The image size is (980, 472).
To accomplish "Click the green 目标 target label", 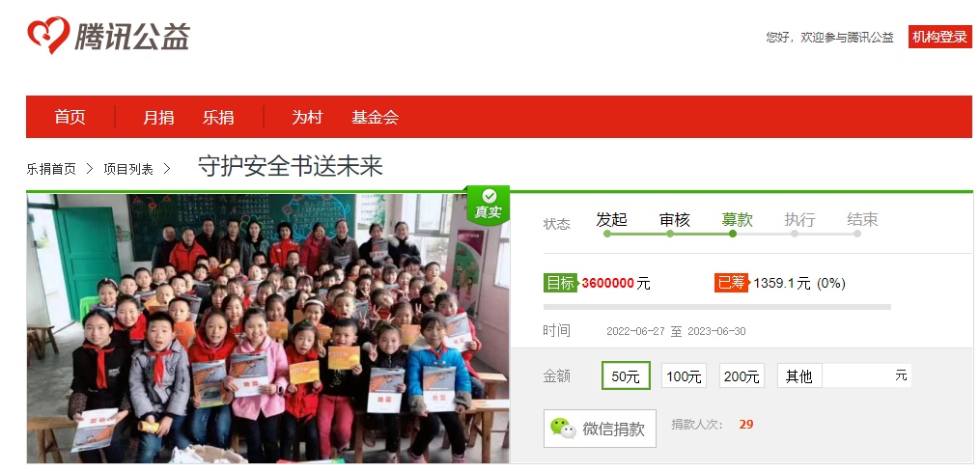I will point(559,283).
